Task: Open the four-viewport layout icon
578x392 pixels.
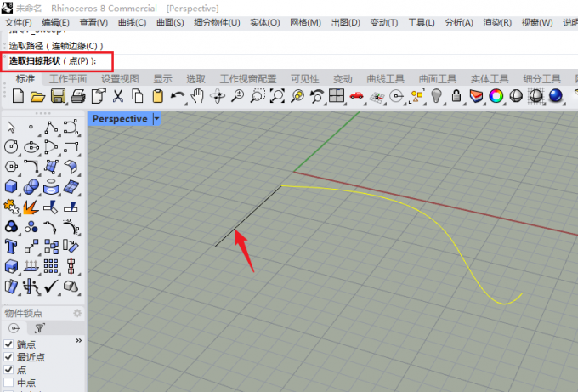Action: pyautogui.click(x=337, y=96)
